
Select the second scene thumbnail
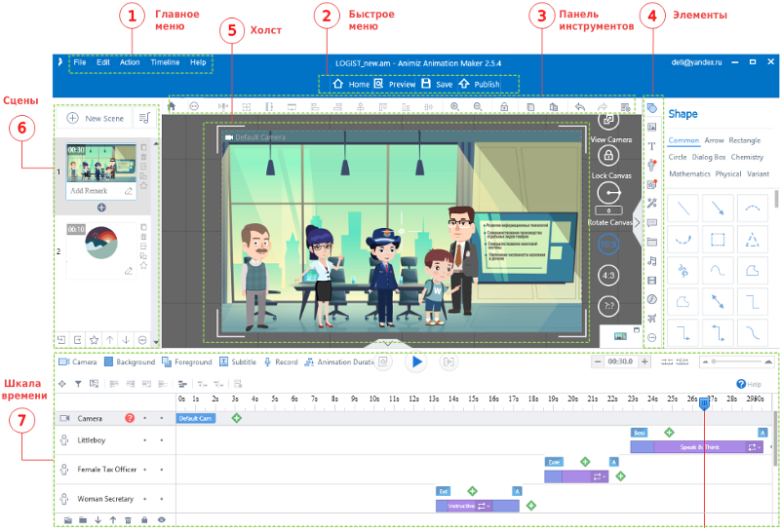pyautogui.click(x=102, y=245)
